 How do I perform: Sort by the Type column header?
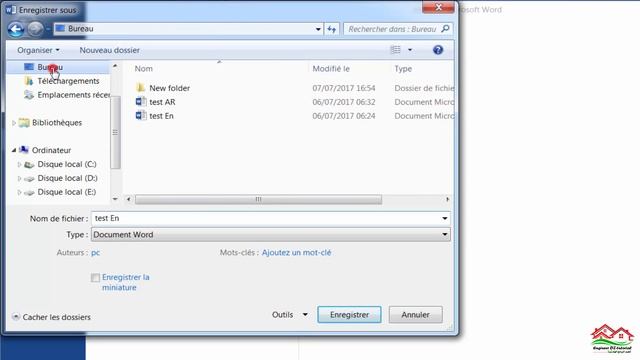pos(403,69)
